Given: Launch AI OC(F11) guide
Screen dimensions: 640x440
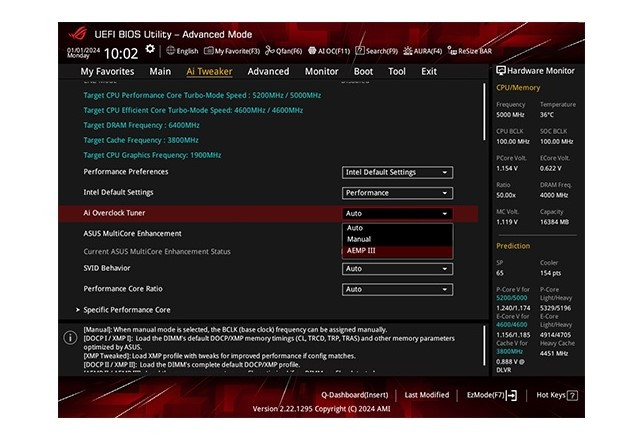Looking at the screenshot, I should (x=329, y=51).
